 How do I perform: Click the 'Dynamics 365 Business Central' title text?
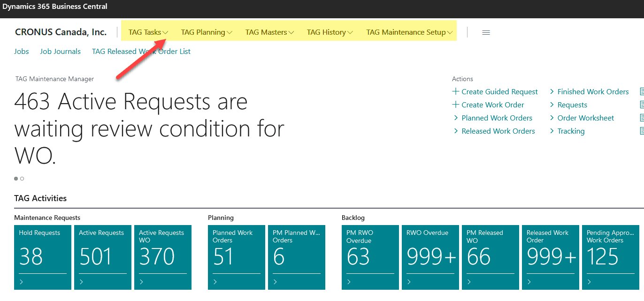(x=55, y=7)
